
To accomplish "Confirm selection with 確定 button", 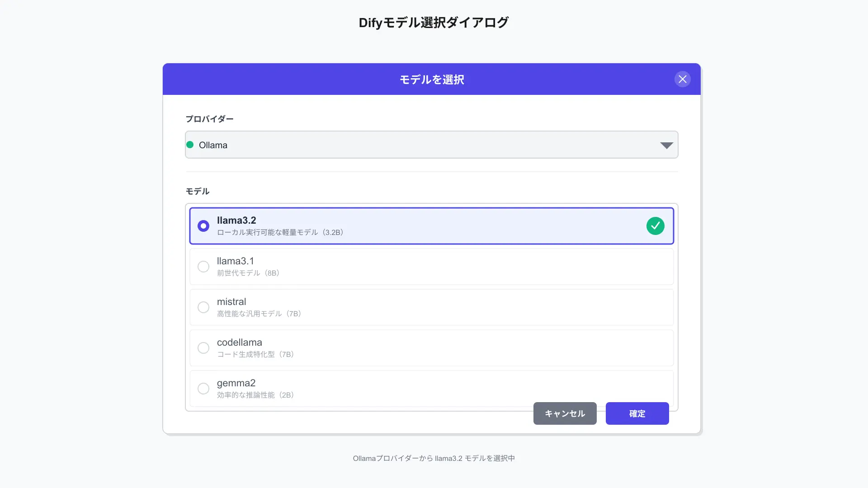I will pyautogui.click(x=637, y=413).
